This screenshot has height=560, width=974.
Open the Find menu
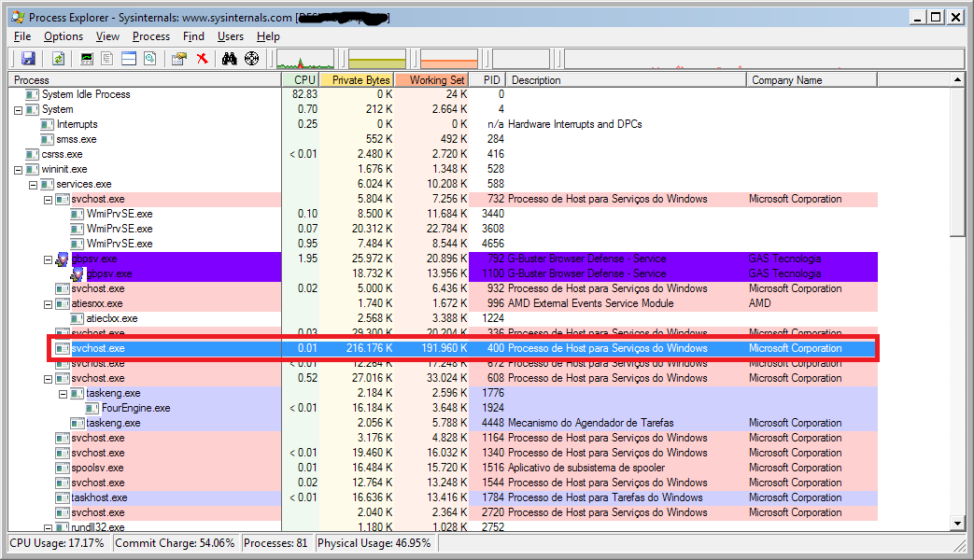pyautogui.click(x=194, y=36)
